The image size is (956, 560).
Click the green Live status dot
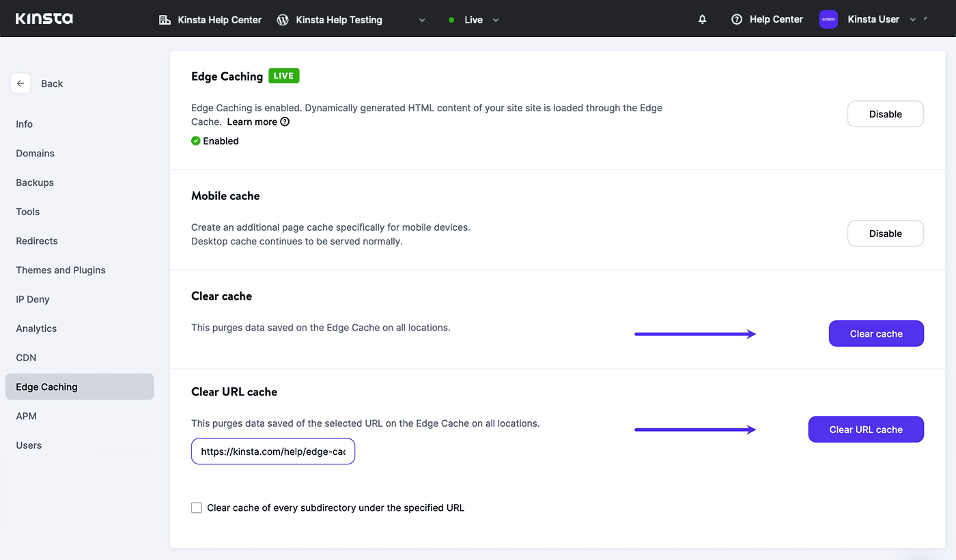(451, 20)
